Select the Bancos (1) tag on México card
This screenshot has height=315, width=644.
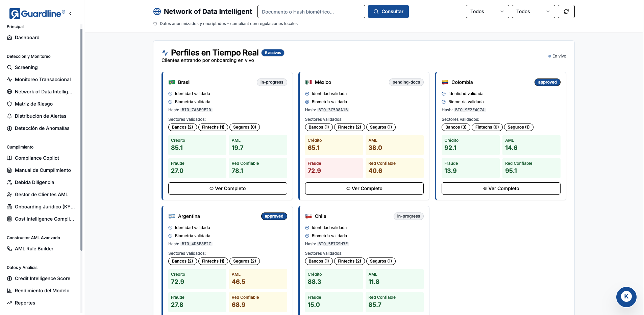tap(319, 127)
